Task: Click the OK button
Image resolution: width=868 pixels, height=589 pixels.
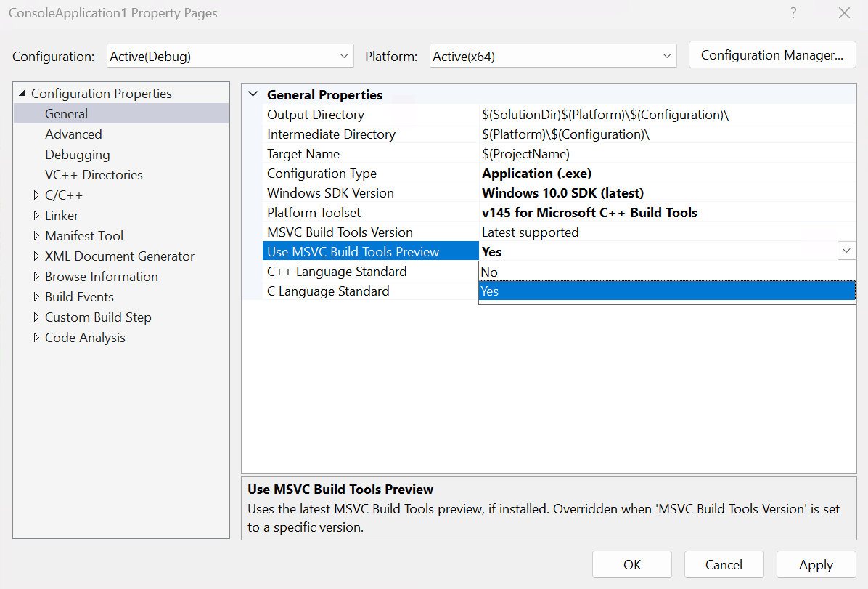Action: (x=631, y=564)
